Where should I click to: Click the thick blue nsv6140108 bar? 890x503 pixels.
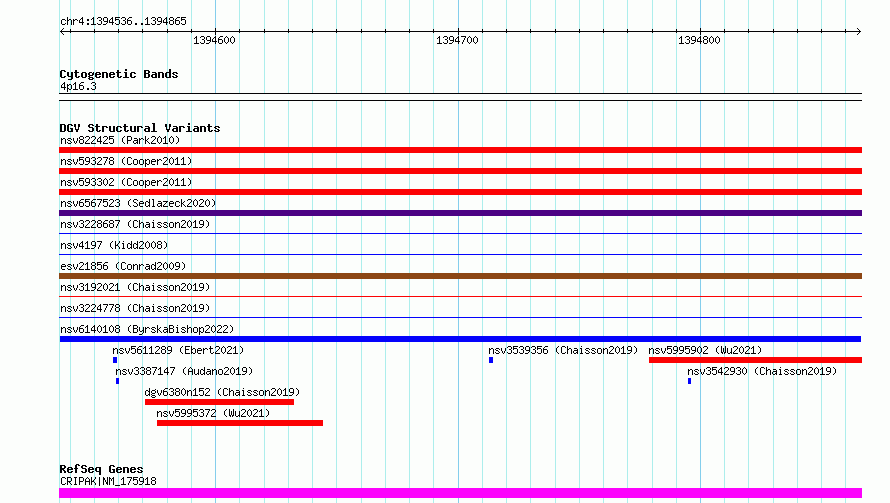coord(460,339)
